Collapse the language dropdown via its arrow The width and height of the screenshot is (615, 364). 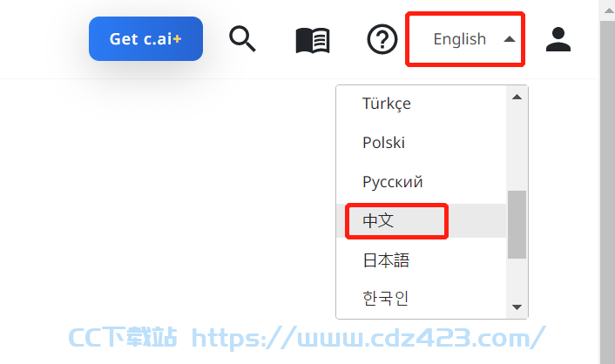point(509,39)
